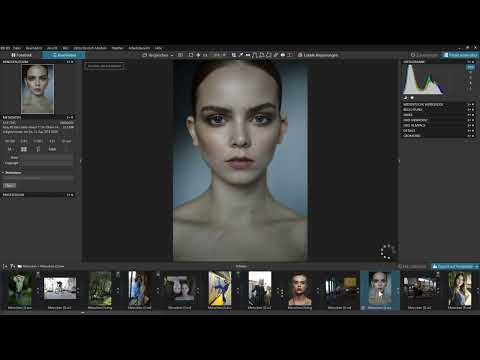Click the Vergleichen compare button

pos(155,55)
